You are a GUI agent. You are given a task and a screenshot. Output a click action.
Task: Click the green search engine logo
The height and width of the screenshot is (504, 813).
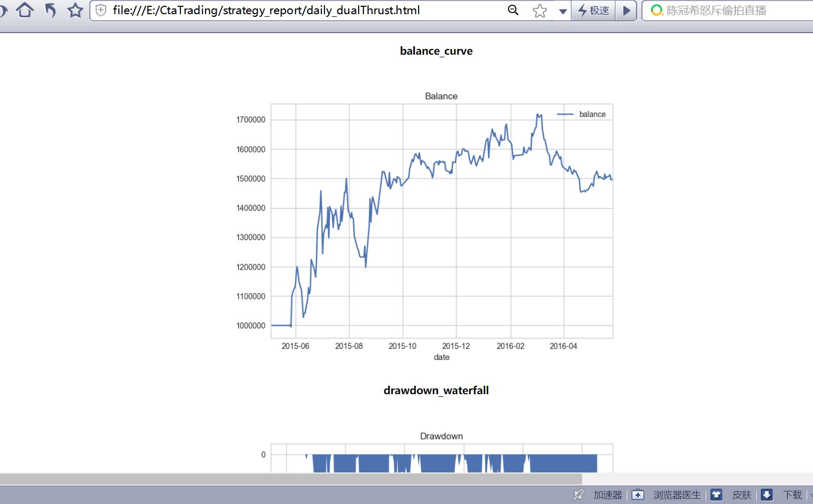coord(656,11)
